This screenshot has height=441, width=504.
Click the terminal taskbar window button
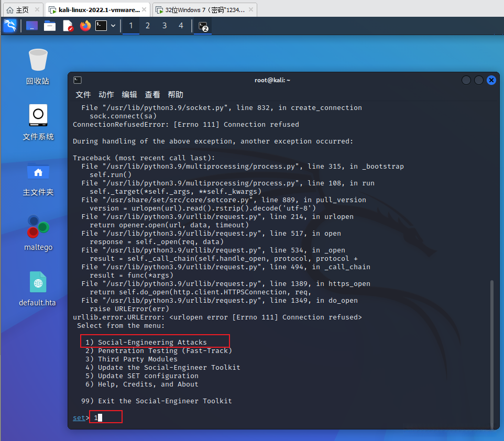[x=203, y=26]
